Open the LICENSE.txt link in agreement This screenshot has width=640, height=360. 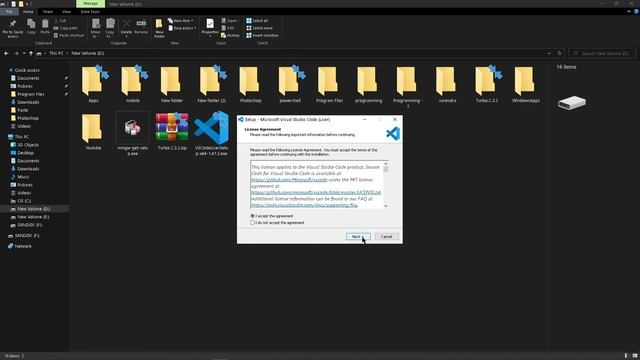316,192
